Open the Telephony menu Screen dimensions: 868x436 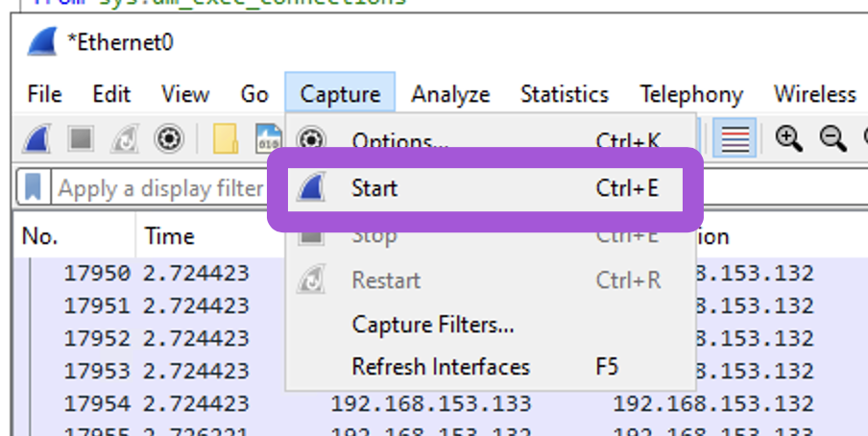click(x=691, y=94)
